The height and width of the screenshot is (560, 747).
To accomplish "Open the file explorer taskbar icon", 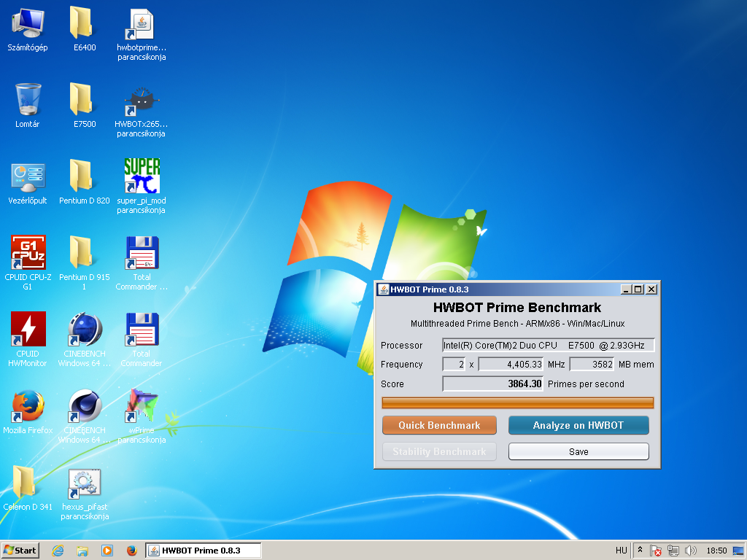I will (x=82, y=551).
